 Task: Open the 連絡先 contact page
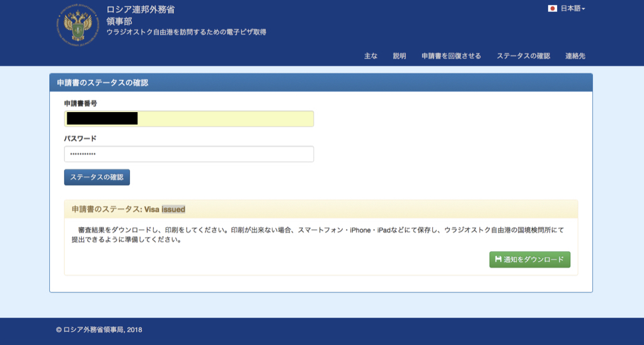(x=575, y=56)
